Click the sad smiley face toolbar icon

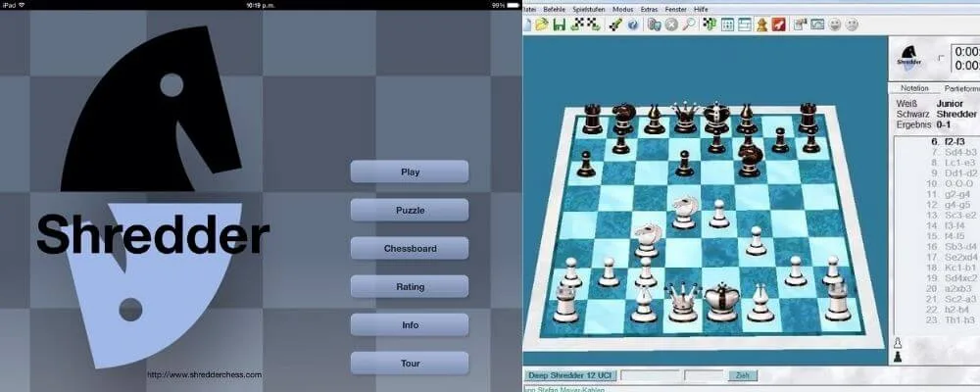click(x=852, y=24)
